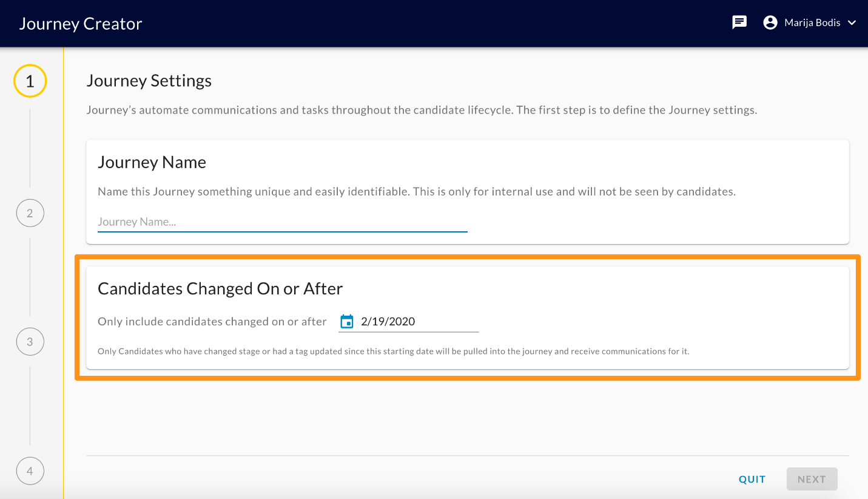
Task: Open the chat messages icon
Action: coord(739,23)
